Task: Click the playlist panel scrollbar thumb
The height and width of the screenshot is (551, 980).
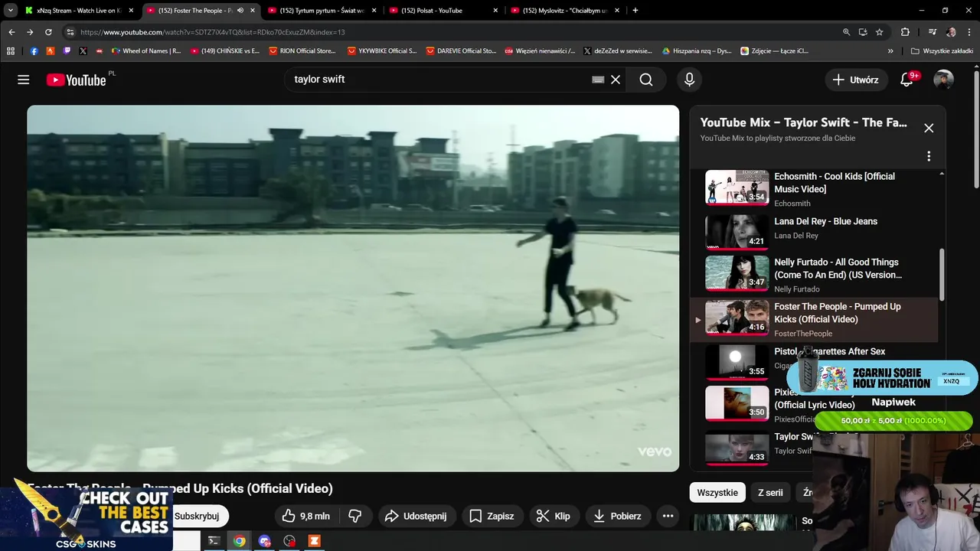Action: 942,275
